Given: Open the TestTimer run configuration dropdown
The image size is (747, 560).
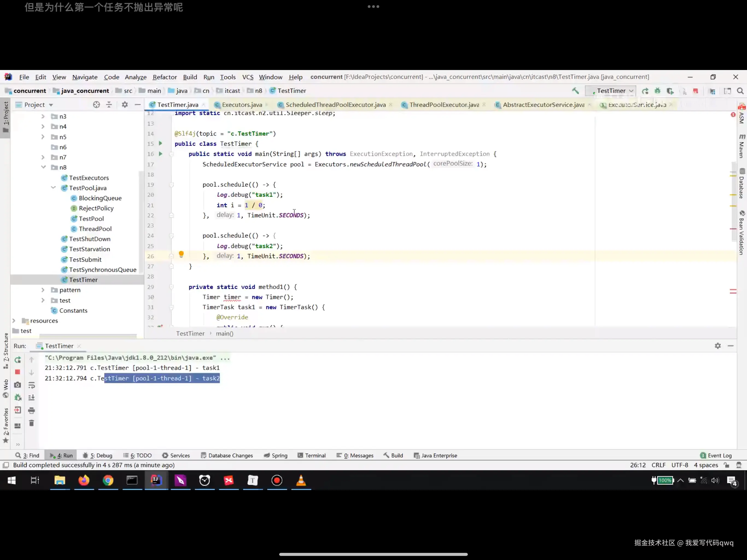Looking at the screenshot, I should (x=611, y=91).
